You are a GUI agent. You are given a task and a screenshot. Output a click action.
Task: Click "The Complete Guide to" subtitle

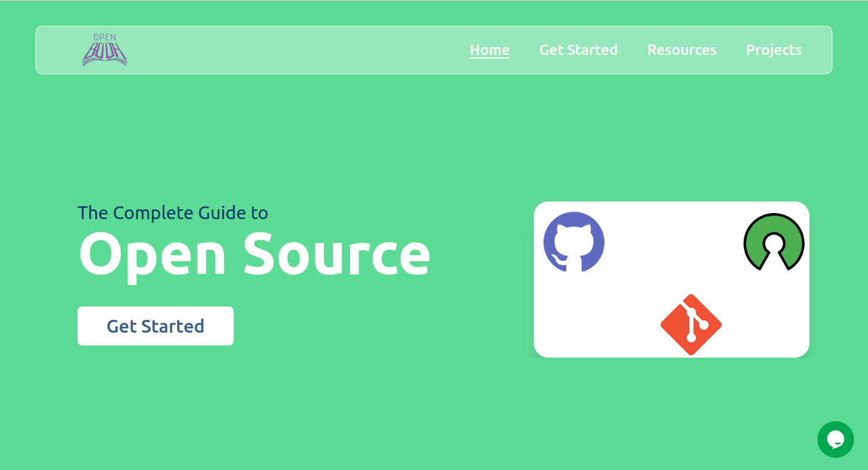173,213
